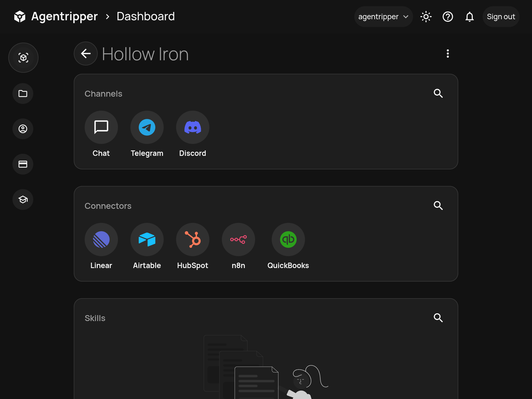The width and height of the screenshot is (532, 399).
Task: Toggle the light/dark theme sun icon
Action: pyautogui.click(x=426, y=17)
